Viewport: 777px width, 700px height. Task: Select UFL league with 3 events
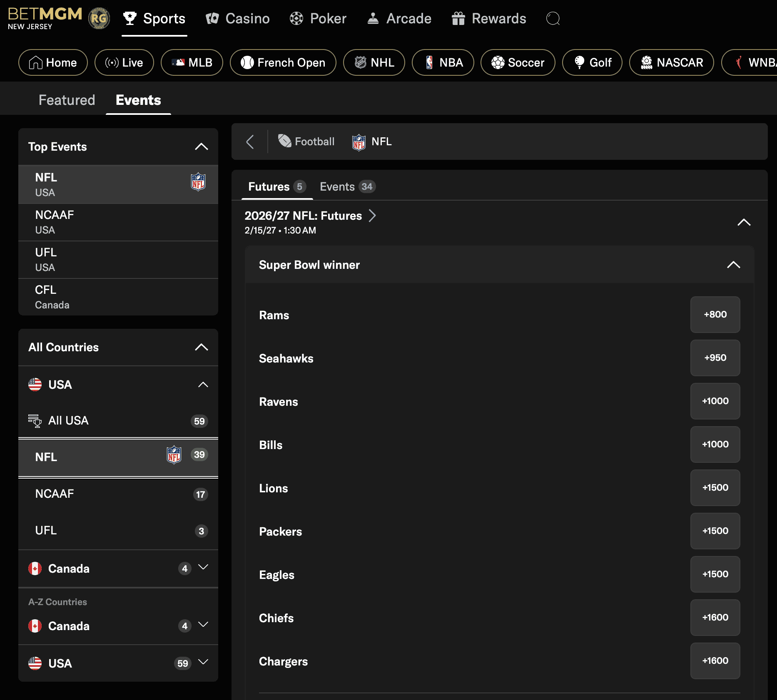[x=118, y=531]
